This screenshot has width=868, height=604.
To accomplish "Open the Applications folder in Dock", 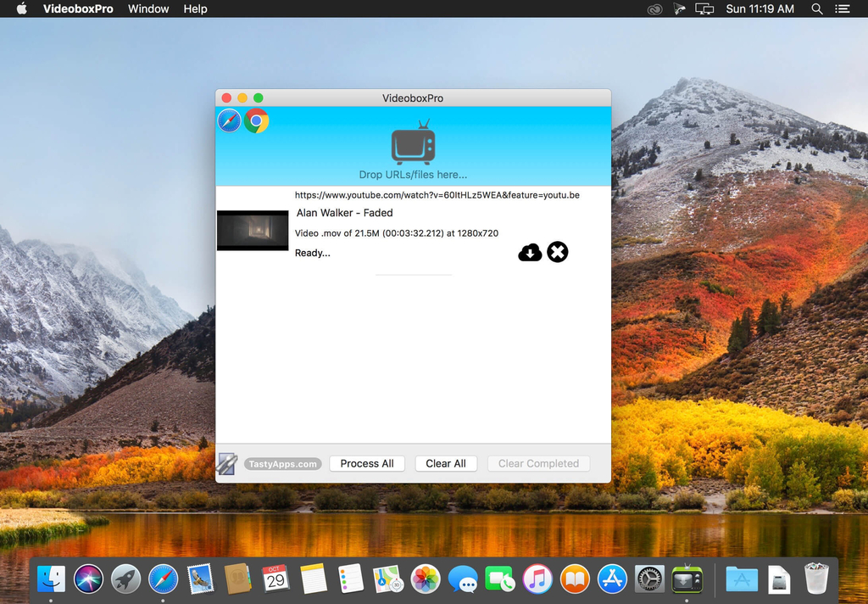I will pyautogui.click(x=742, y=579).
